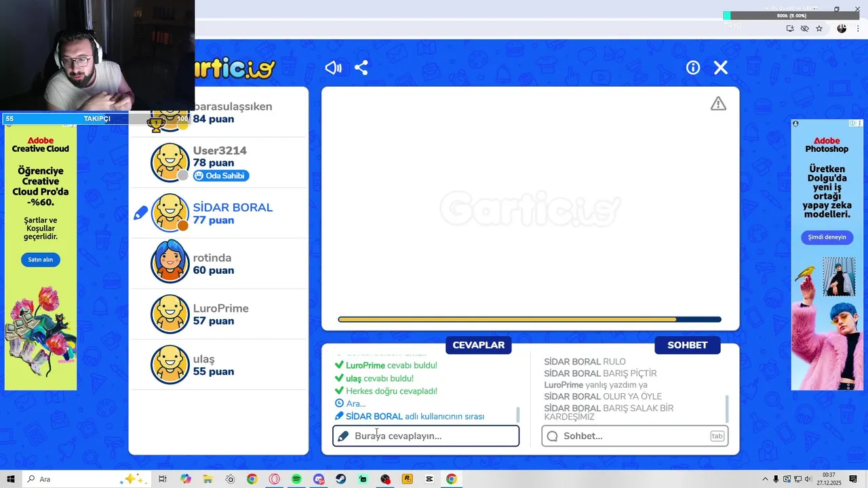The height and width of the screenshot is (488, 868).
Task: Click ulaş's player avatar
Action: (170, 365)
